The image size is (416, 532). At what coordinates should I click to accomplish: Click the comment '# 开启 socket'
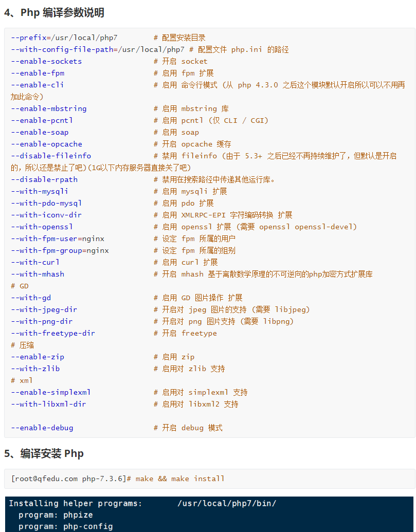[x=180, y=61]
